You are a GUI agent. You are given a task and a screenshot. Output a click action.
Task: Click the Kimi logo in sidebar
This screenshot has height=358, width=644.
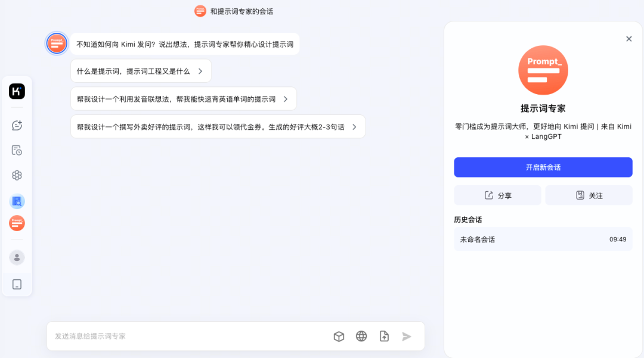coord(17,91)
